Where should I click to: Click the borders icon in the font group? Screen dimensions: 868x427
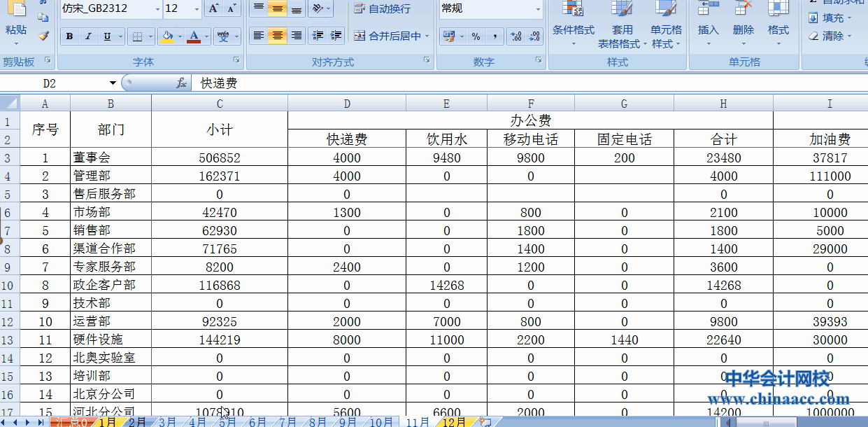click(x=138, y=36)
